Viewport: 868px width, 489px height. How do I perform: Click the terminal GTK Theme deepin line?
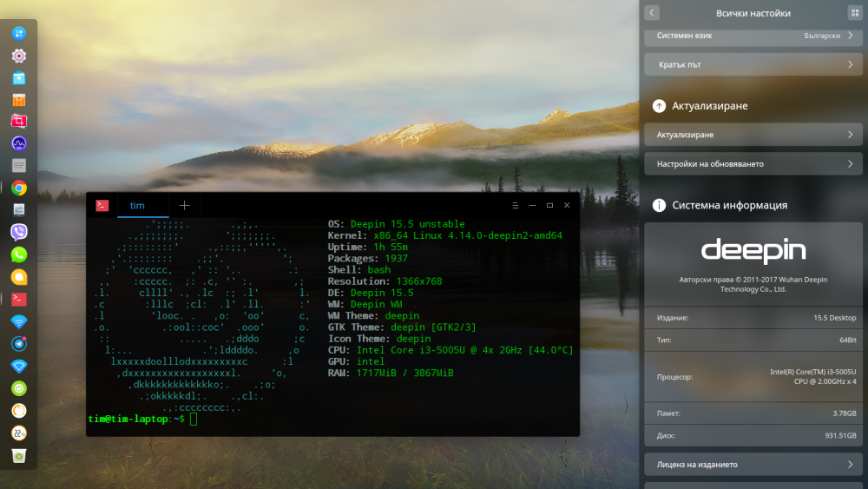[402, 327]
